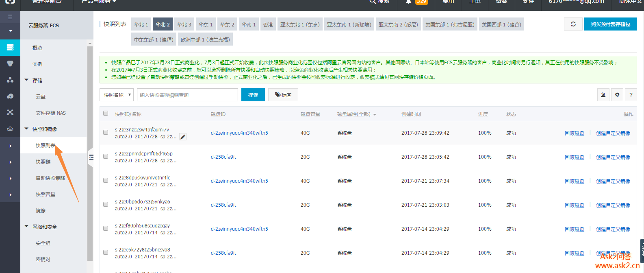Click the refresh icon button

(573, 24)
